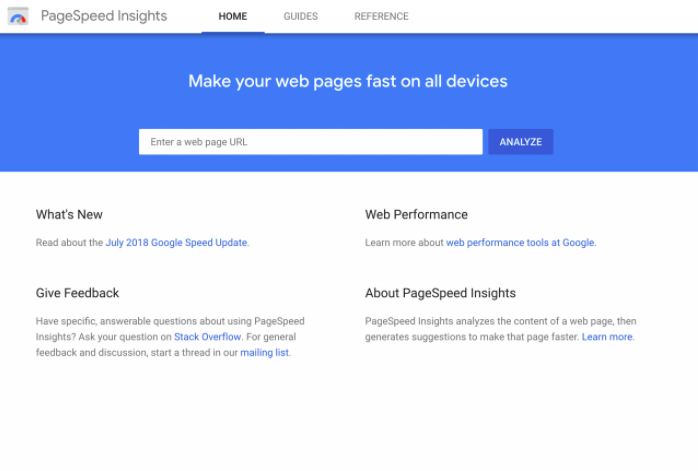Click the Give Feedback description paragraph
This screenshot has width=698, height=471.
(170, 337)
